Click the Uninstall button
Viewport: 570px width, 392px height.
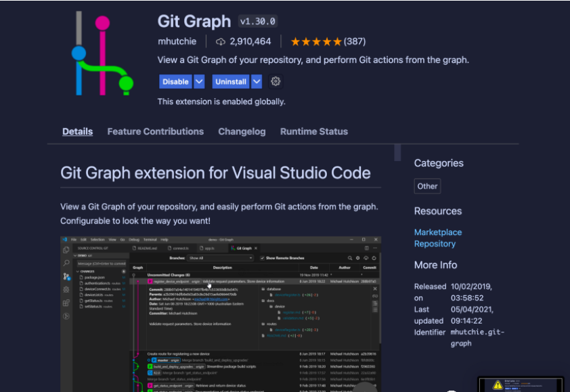[230, 81]
